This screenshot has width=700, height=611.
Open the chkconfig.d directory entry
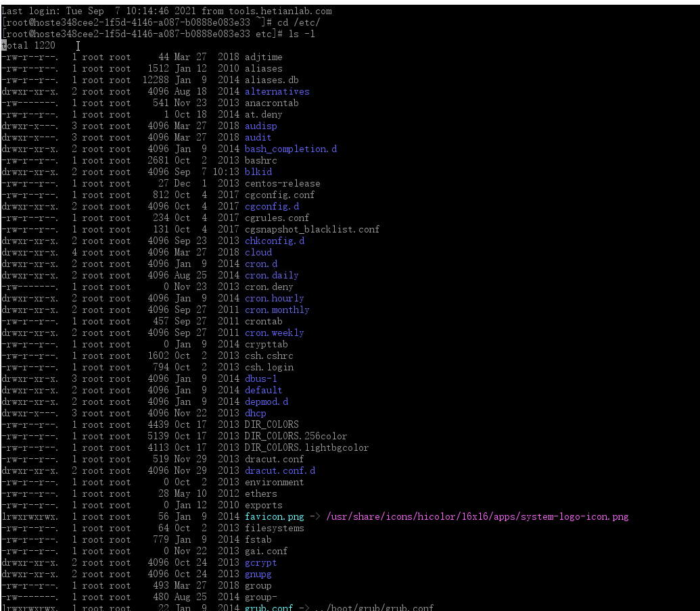click(x=274, y=241)
